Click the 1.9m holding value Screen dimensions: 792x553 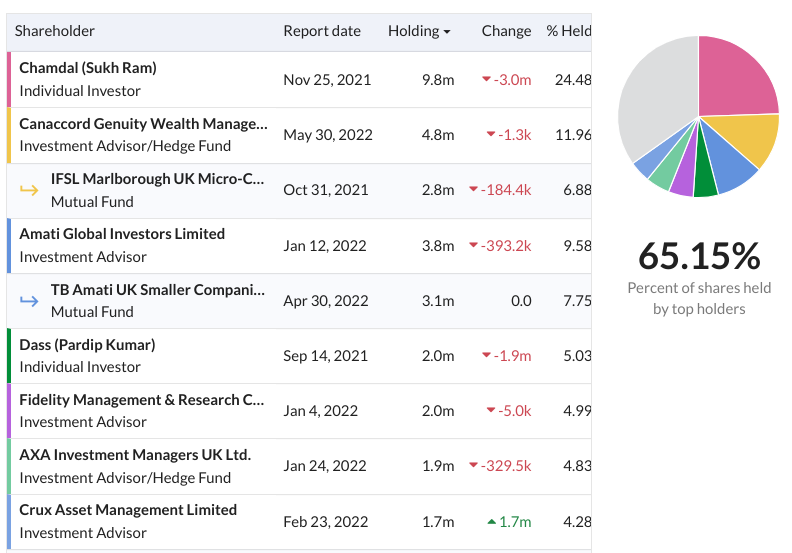pos(438,466)
